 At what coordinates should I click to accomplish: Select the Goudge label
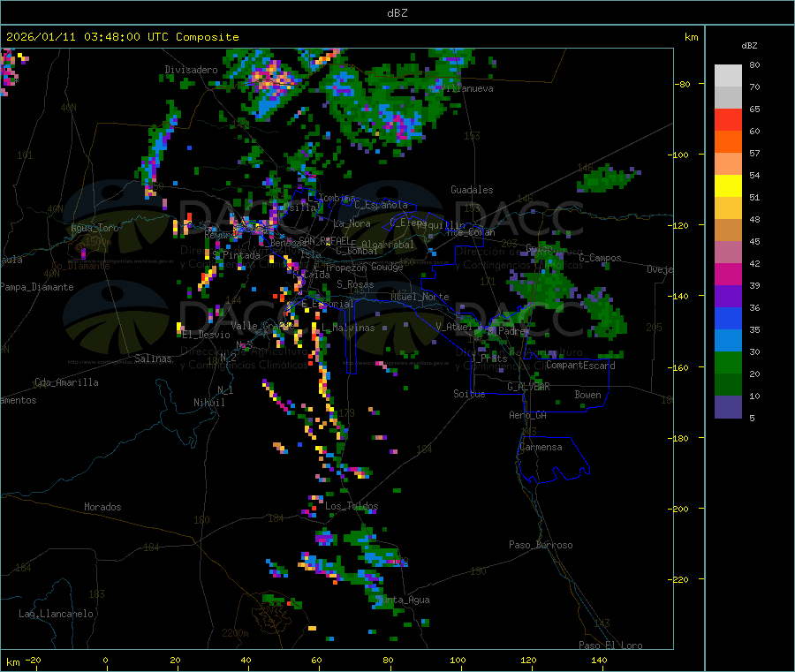387,267
